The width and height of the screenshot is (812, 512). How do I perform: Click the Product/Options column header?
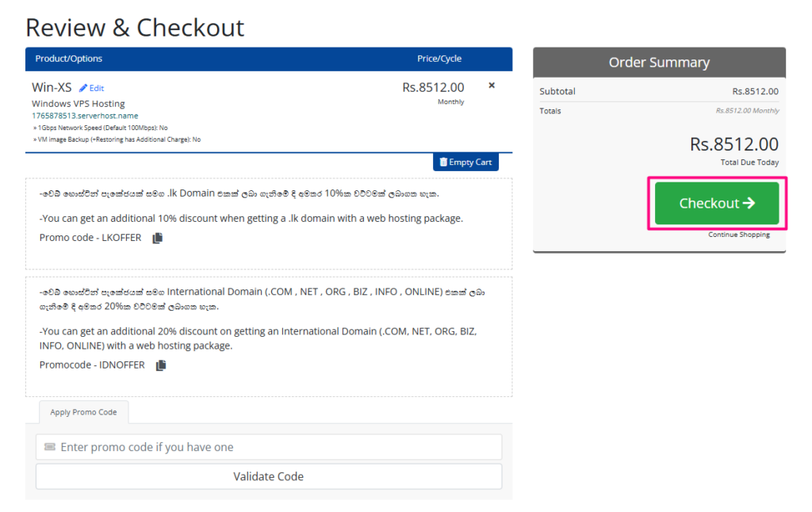pyautogui.click(x=69, y=59)
